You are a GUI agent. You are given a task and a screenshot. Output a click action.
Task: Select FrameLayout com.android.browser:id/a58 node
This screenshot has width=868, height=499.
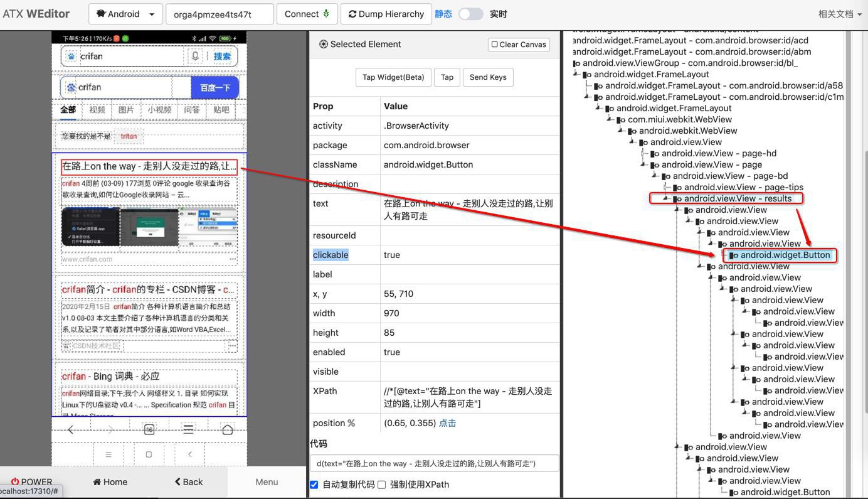pos(724,85)
